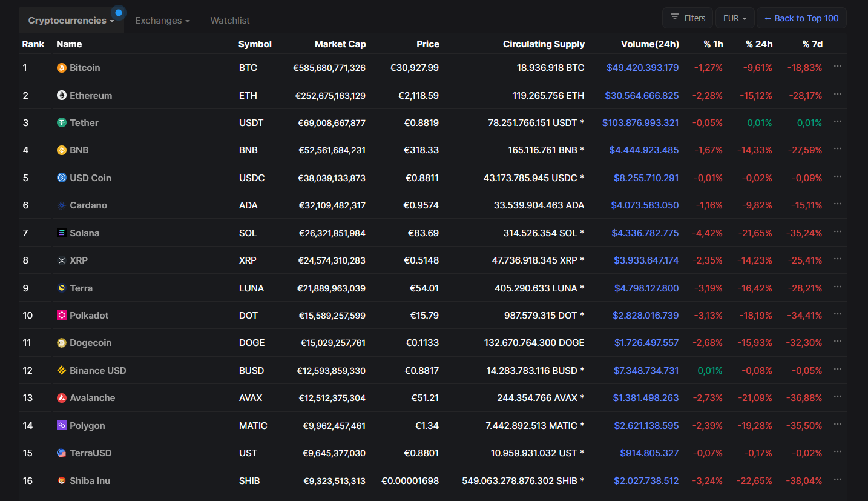Open the USD Coin name link

coord(90,178)
